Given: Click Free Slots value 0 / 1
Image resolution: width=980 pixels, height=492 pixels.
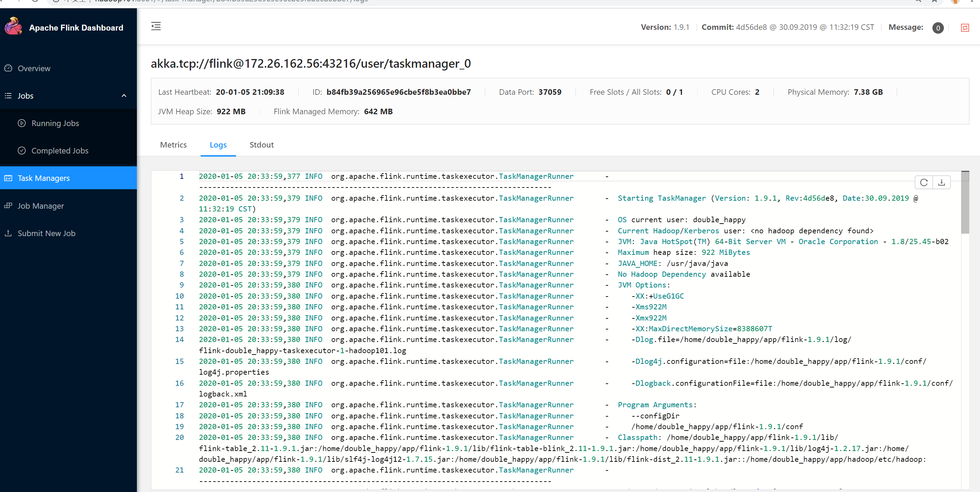Looking at the screenshot, I should [675, 92].
